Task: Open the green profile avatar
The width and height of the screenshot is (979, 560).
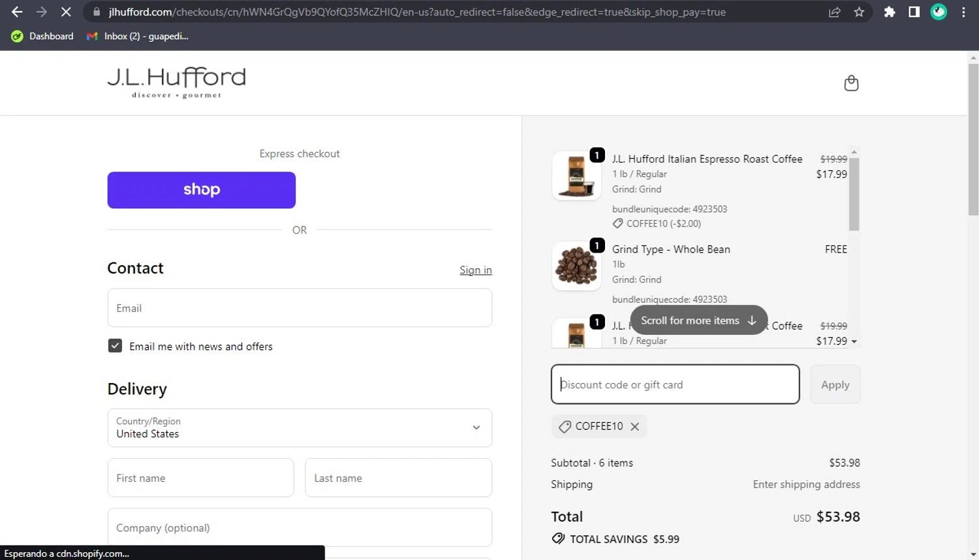Action: 939,12
